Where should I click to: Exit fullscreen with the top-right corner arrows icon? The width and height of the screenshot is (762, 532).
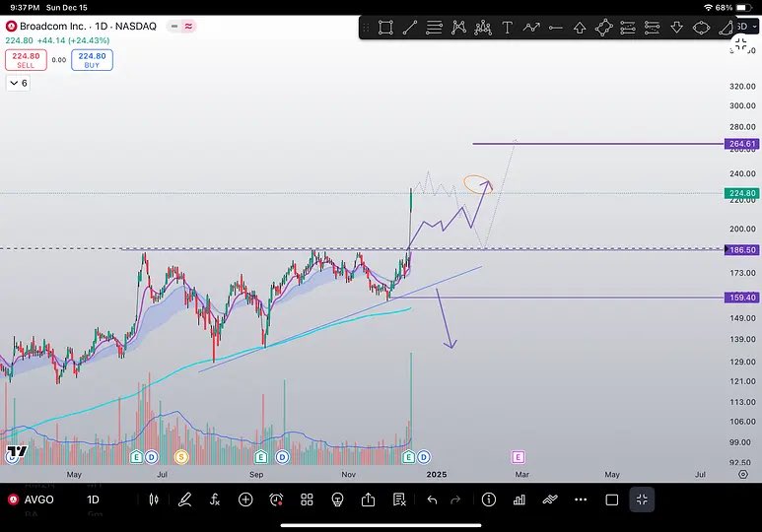[740, 44]
